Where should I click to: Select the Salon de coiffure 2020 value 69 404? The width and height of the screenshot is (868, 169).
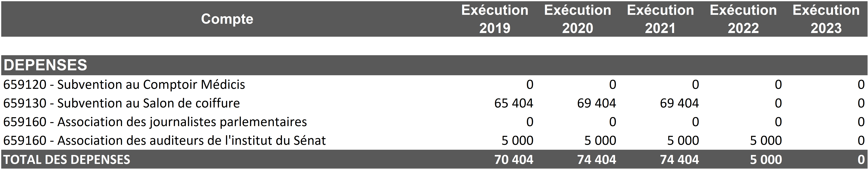[596, 103]
